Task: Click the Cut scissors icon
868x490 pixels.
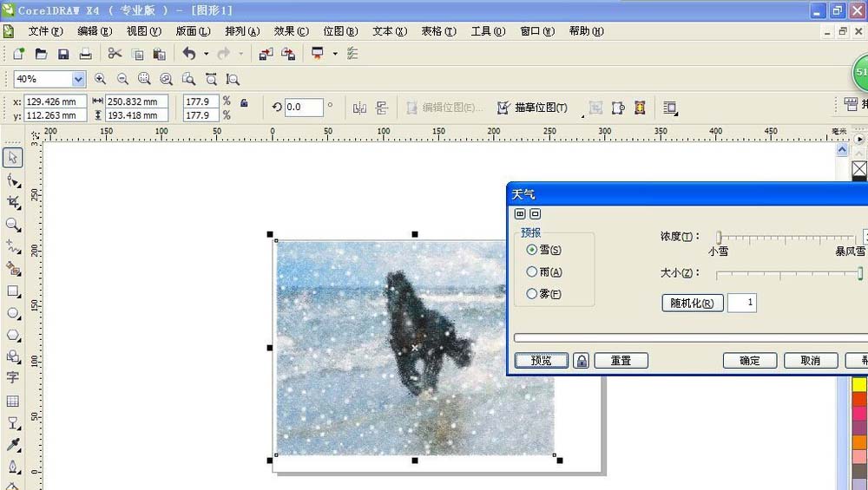Action: tap(115, 54)
